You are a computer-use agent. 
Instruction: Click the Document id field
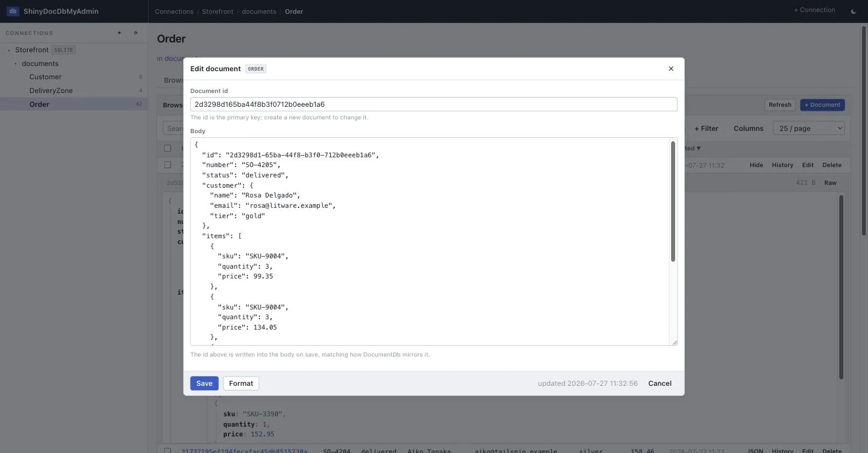[433, 104]
